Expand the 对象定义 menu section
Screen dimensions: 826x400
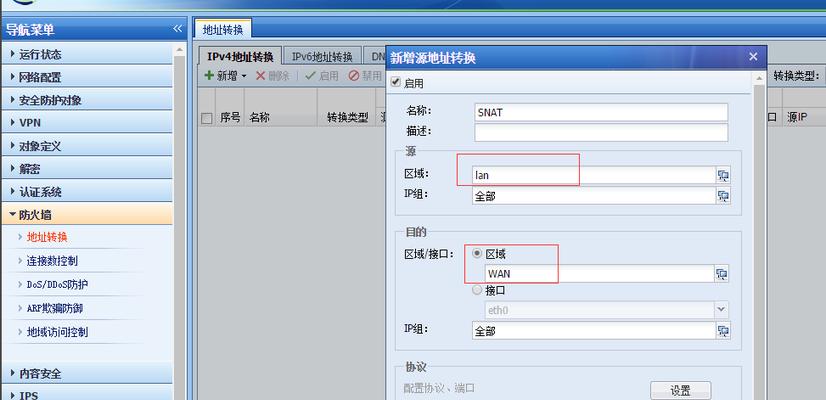click(x=87, y=145)
